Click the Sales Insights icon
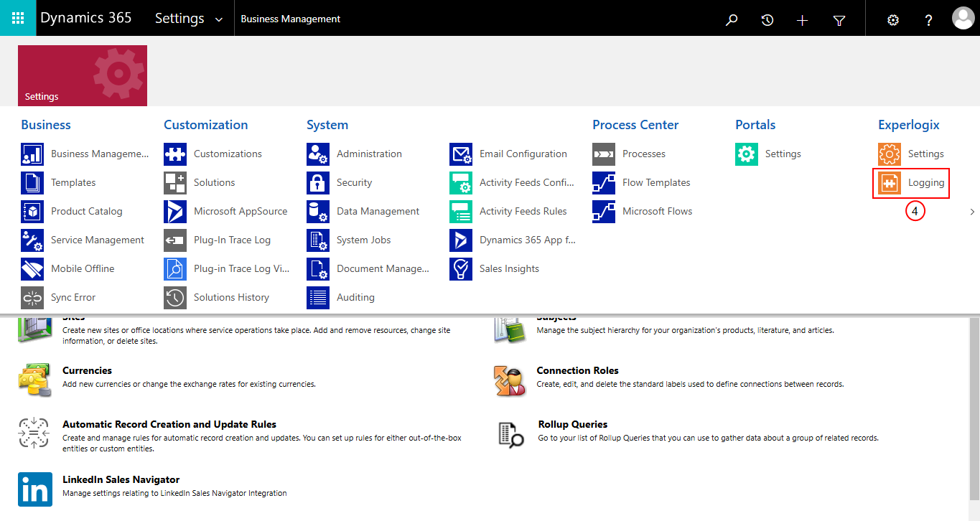The image size is (980, 521). [x=461, y=268]
